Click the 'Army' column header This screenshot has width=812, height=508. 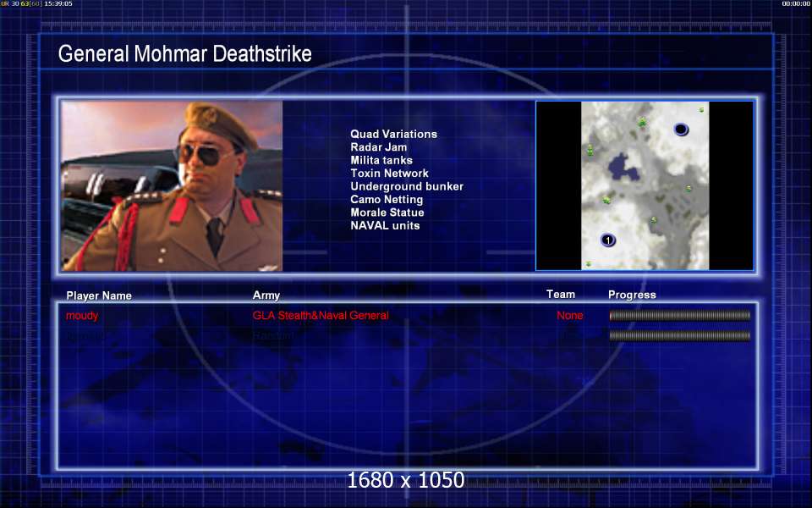point(266,295)
